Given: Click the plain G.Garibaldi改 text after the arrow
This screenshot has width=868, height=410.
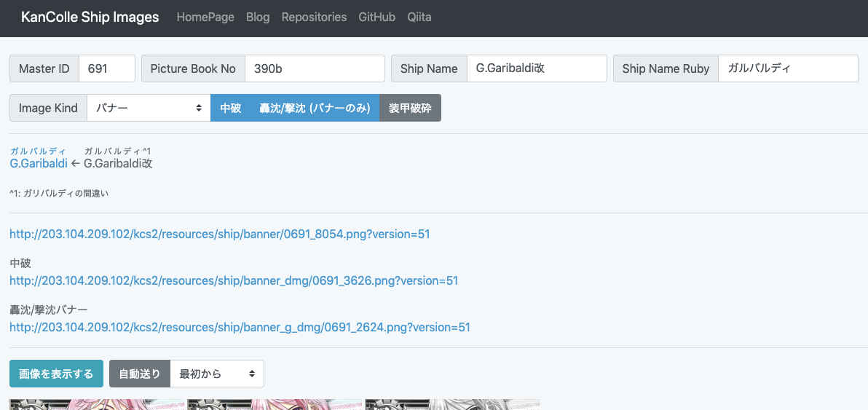Looking at the screenshot, I should pyautogui.click(x=118, y=163).
